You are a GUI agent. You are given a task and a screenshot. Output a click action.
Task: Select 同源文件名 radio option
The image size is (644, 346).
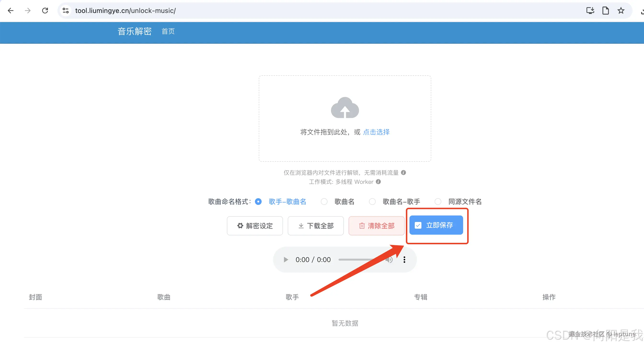[438, 202]
